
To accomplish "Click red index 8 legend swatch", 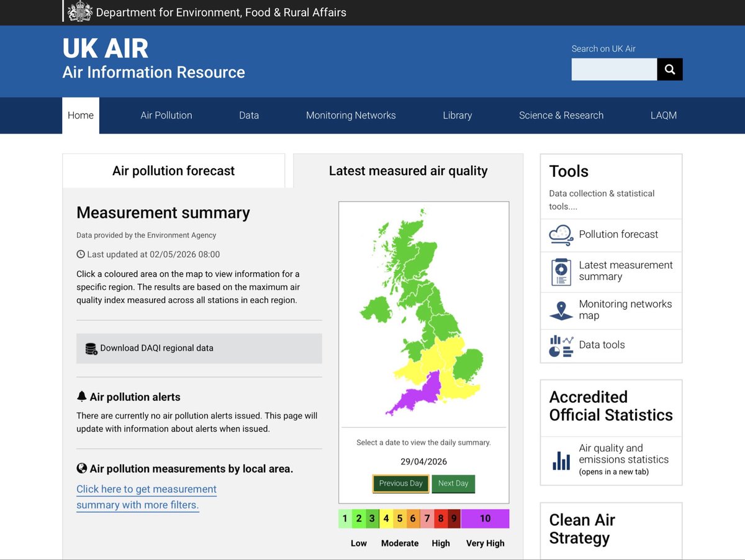I will pos(441,519).
